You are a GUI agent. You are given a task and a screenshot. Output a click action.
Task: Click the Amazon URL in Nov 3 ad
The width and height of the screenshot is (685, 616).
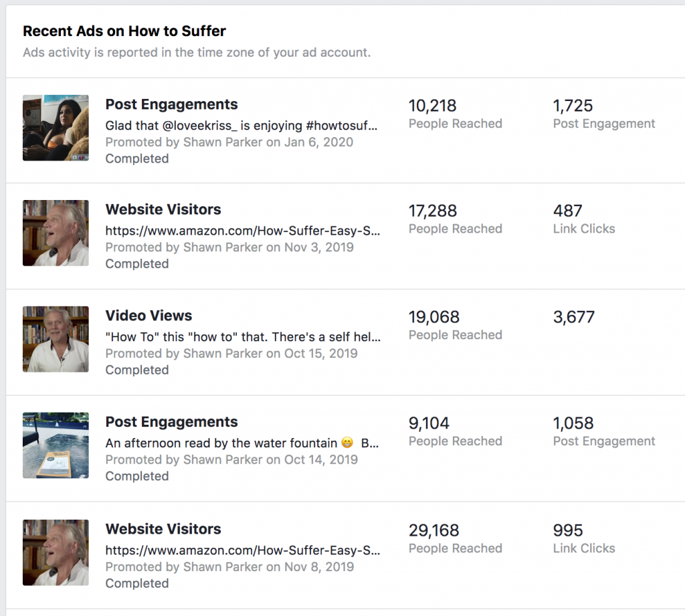click(243, 231)
